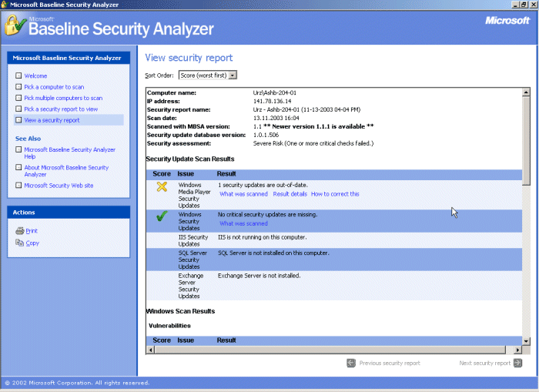539x392 pixels.
Task: Click bullet icon beside Pick a computer to scan
Action: click(x=18, y=87)
